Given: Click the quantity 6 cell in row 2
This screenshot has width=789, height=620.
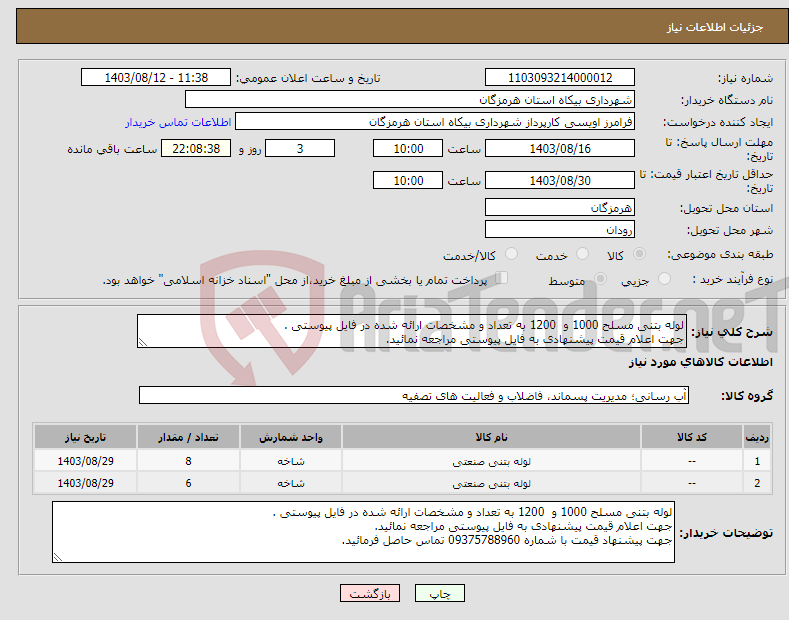Looking at the screenshot, I should 188,483.
